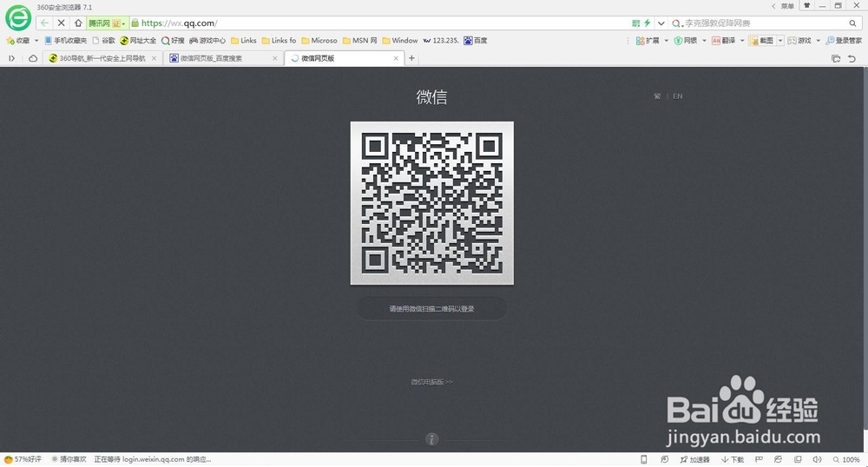Click the 截图 screenshot button
868x467 pixels.
[762, 41]
